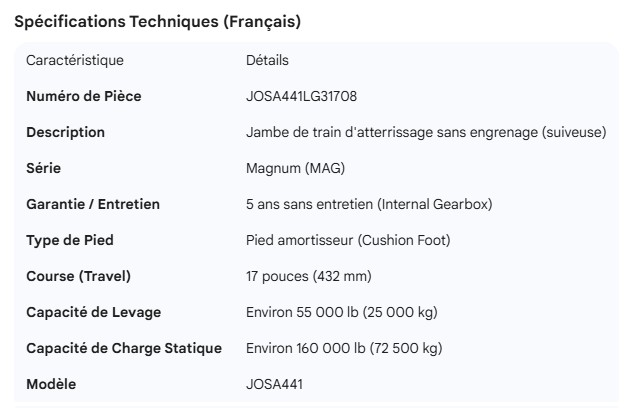The height and width of the screenshot is (408, 631).
Task: Select the Capacité de Charge Statique label
Action: (x=124, y=348)
